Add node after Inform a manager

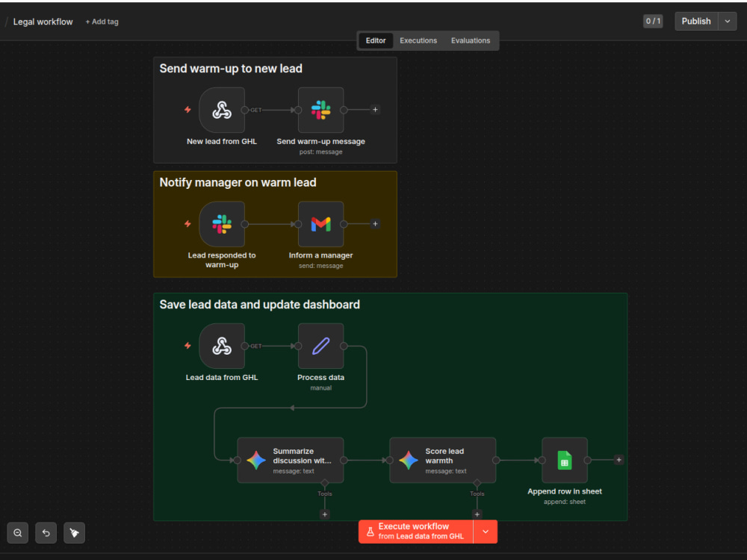coord(376,224)
